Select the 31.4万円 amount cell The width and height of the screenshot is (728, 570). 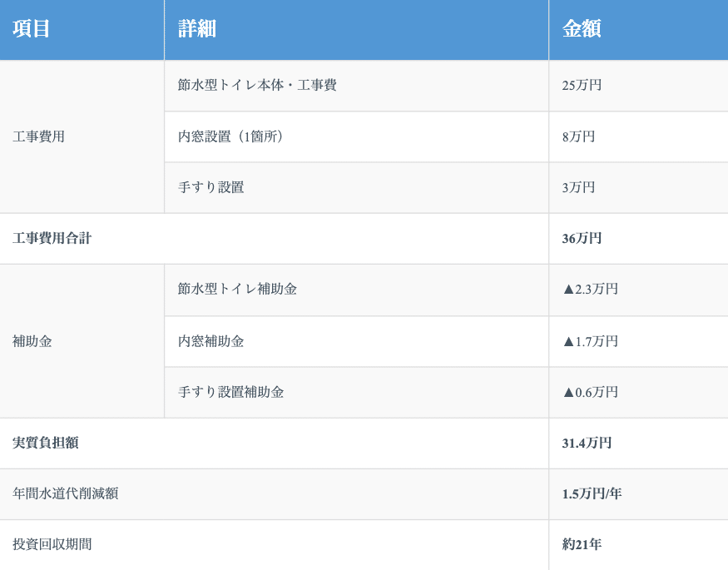[587, 443]
